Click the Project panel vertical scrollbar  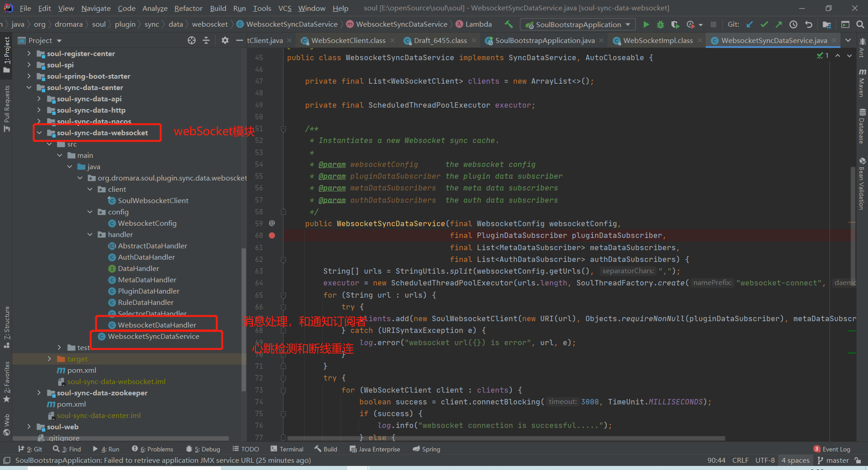click(244, 319)
